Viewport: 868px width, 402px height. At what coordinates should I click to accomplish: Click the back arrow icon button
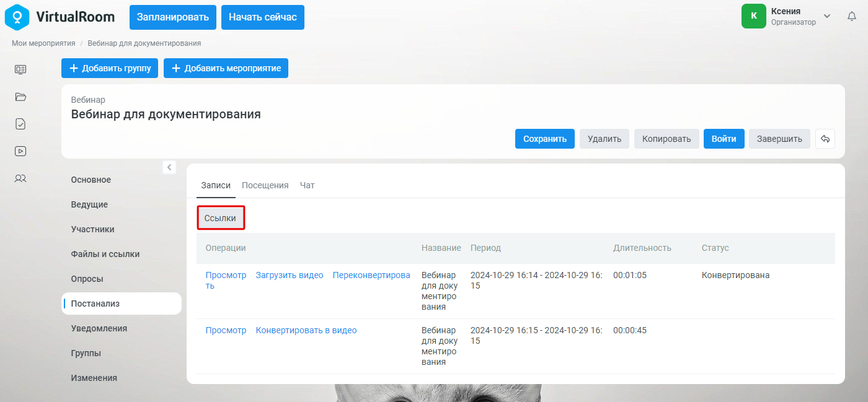click(x=825, y=139)
